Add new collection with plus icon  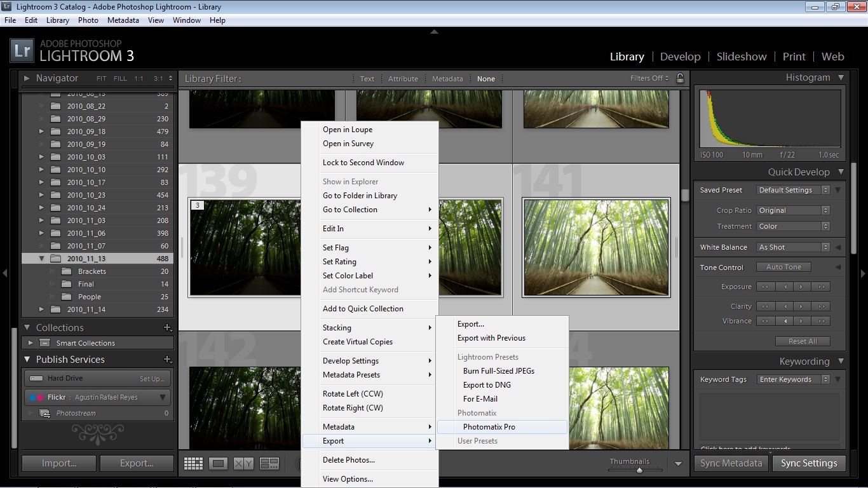(x=168, y=328)
